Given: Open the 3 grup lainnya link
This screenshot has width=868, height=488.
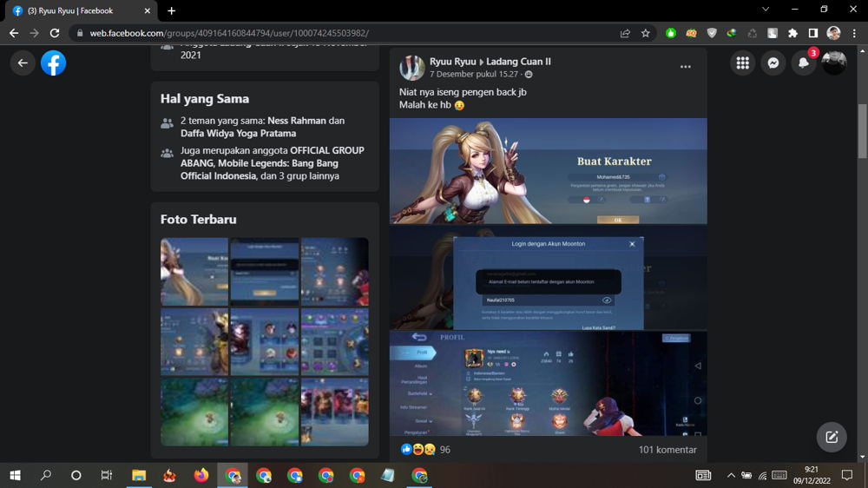Looking at the screenshot, I should click(x=308, y=176).
